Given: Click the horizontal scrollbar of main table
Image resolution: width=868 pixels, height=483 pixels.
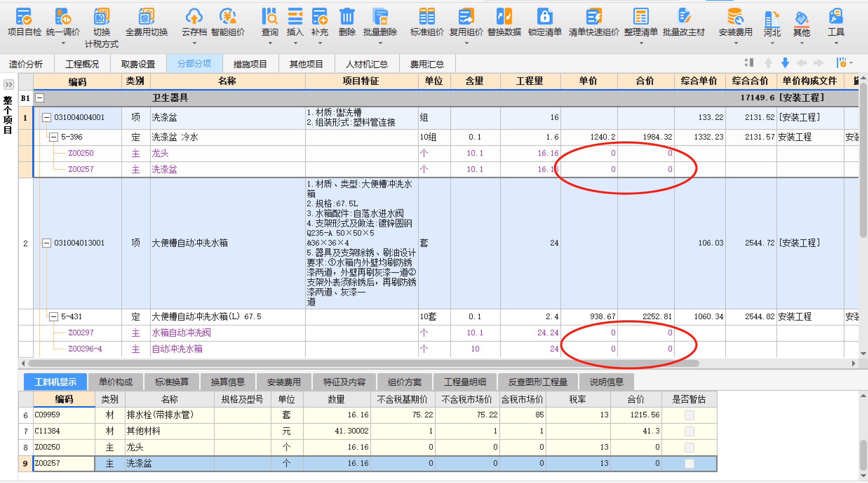Looking at the screenshot, I should point(363,363).
